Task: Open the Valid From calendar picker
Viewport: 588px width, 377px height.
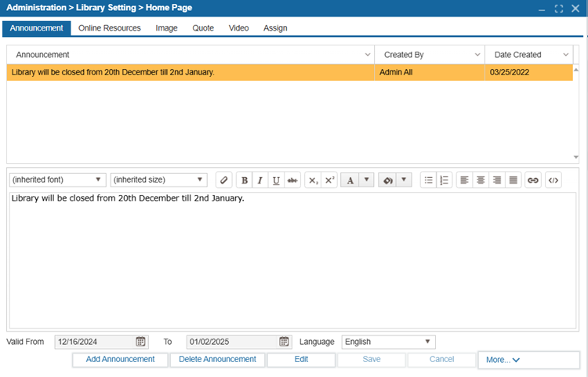Action: click(140, 342)
